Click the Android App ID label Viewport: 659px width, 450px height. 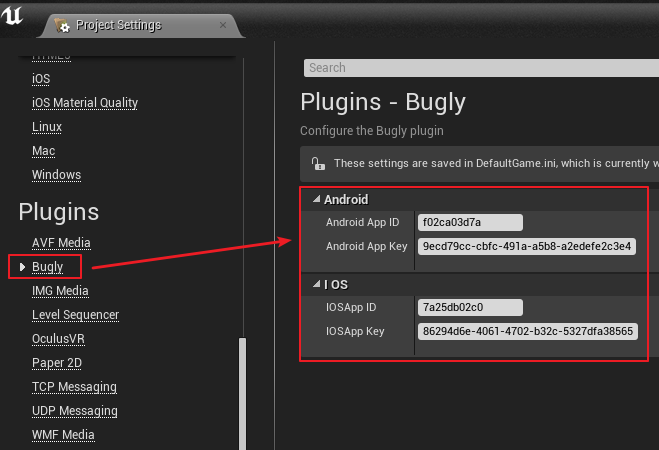click(x=362, y=222)
